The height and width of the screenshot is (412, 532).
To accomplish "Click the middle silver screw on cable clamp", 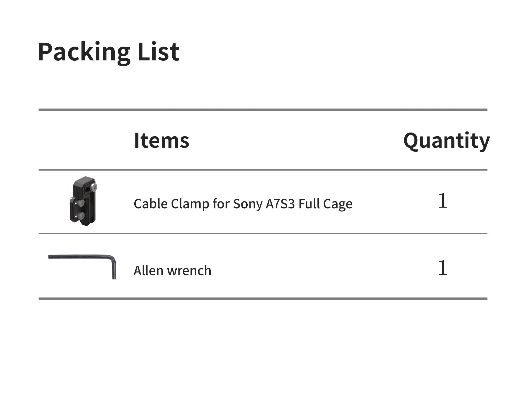I will [x=81, y=203].
